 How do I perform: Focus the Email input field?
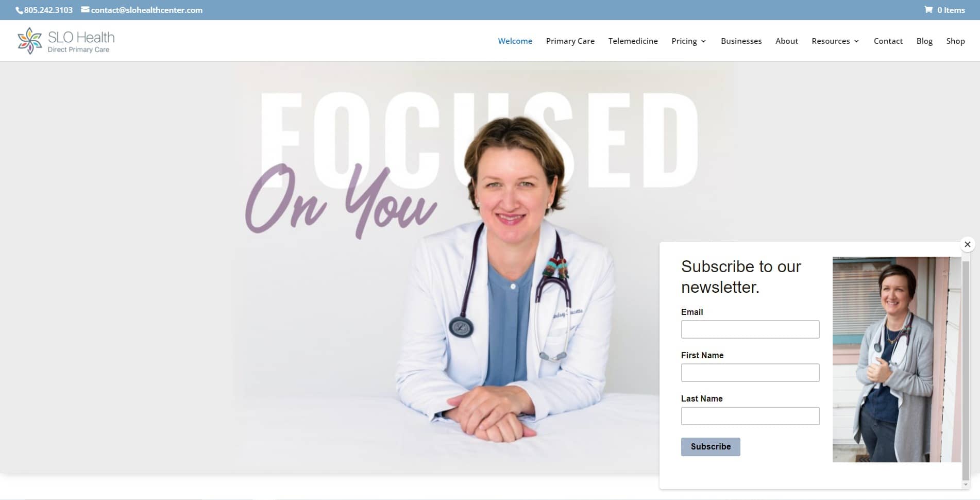750,329
